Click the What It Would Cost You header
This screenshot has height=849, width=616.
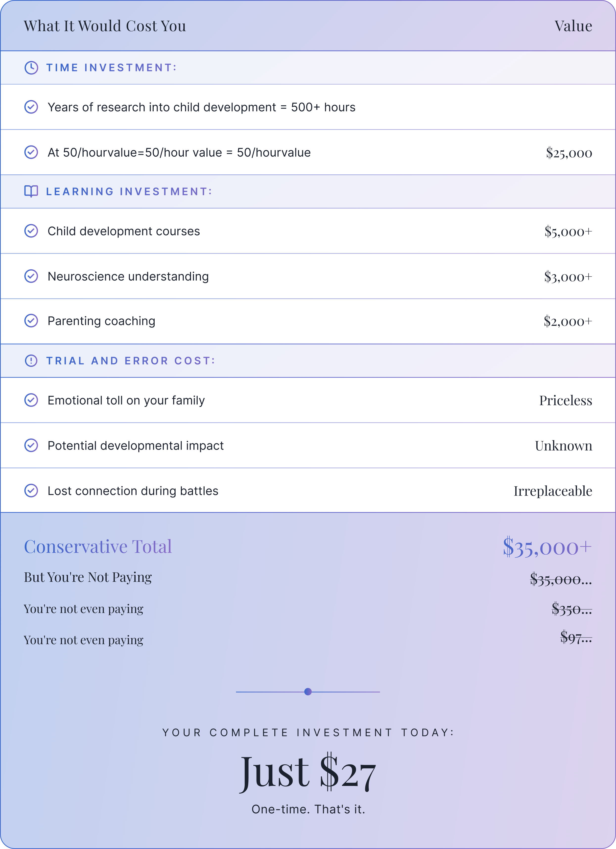(x=105, y=26)
